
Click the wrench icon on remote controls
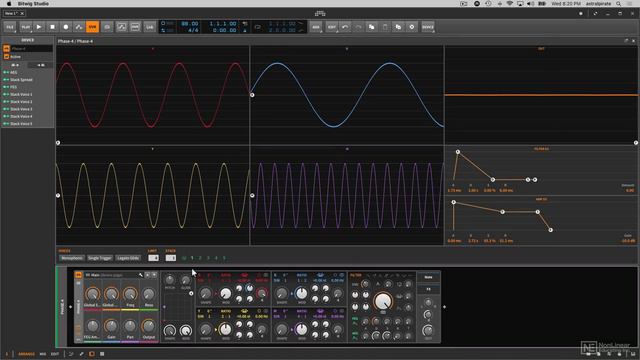click(x=141, y=275)
